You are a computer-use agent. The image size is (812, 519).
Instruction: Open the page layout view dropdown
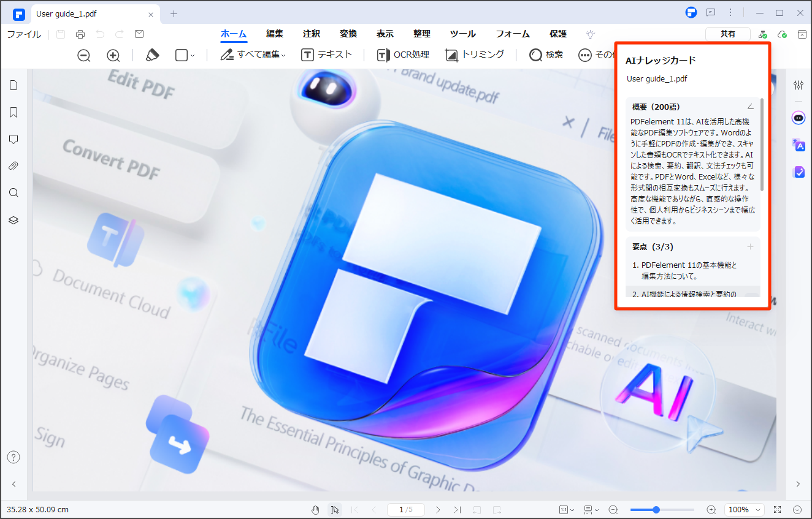[592, 510]
